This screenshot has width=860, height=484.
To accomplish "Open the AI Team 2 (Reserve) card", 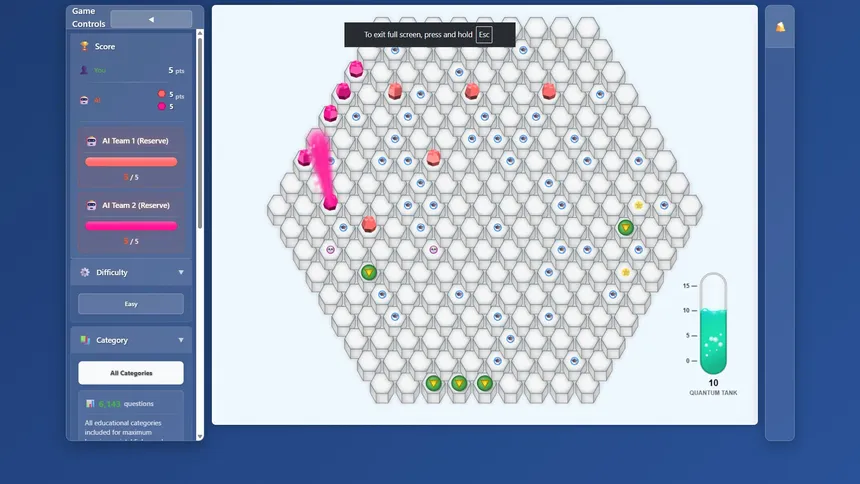I will 131,222.
